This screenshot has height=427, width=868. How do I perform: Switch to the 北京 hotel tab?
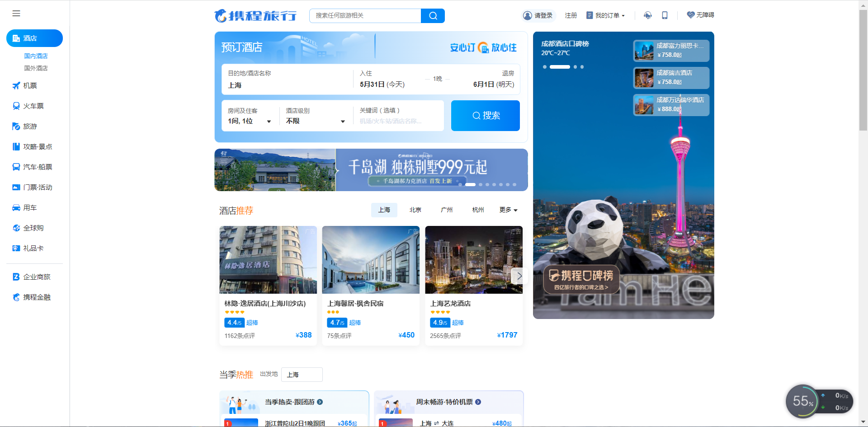[415, 210]
